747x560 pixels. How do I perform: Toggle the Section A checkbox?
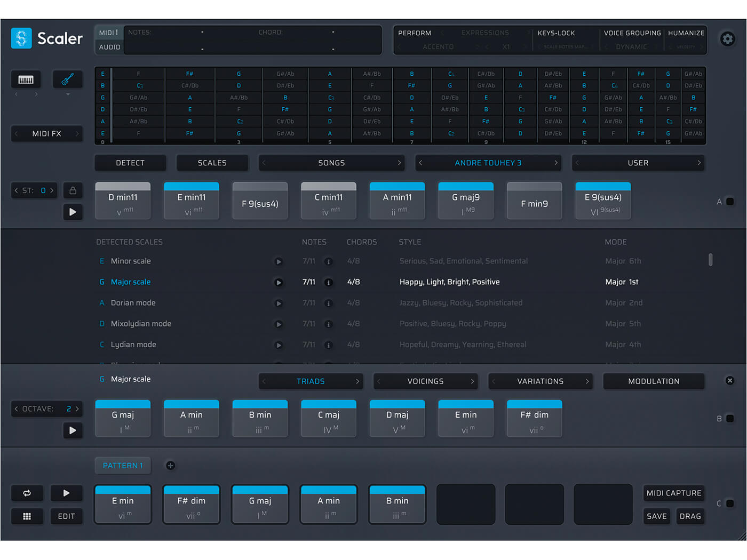click(x=730, y=202)
